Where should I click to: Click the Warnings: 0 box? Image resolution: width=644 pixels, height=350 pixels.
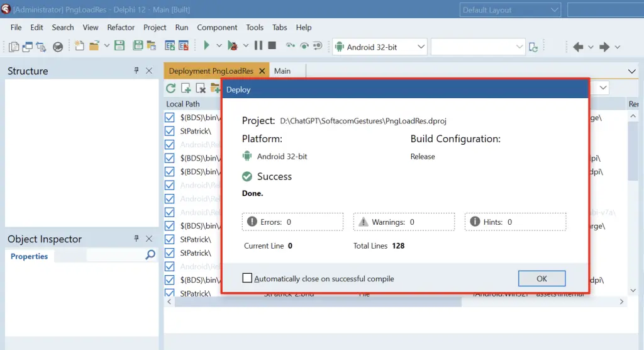[404, 222]
